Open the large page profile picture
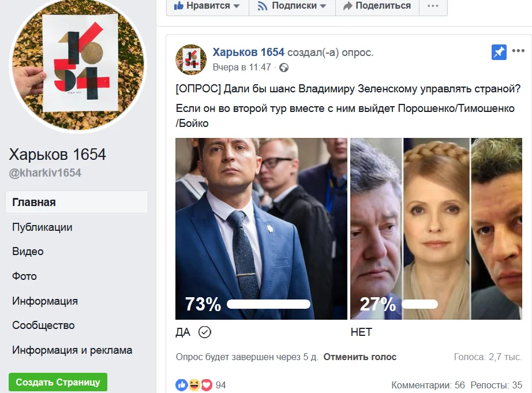 pos(78,65)
